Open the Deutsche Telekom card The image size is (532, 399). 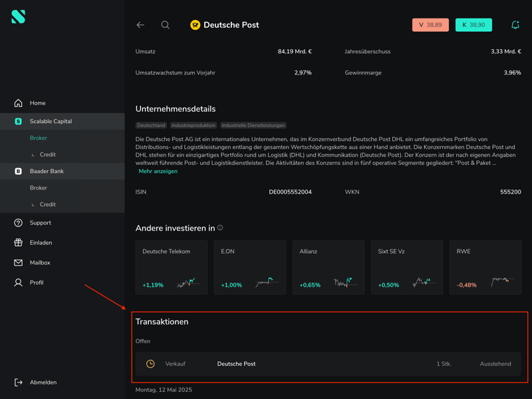172,267
